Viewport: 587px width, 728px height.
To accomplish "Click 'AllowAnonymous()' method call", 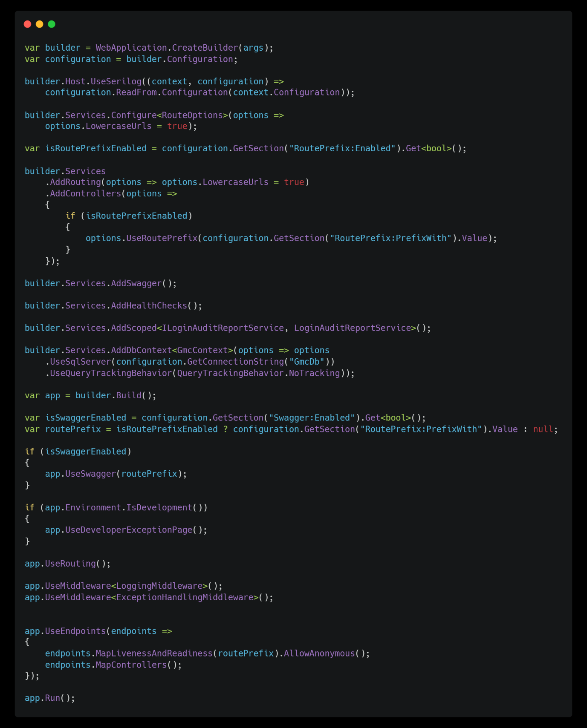I will (x=324, y=653).
